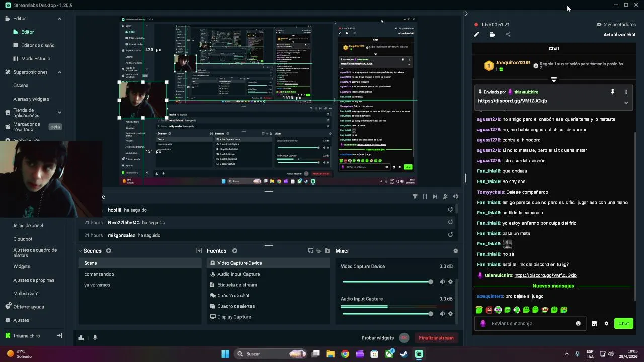Open Mixer advanced settings gear
This screenshot has height=362, width=644.
click(x=455, y=251)
